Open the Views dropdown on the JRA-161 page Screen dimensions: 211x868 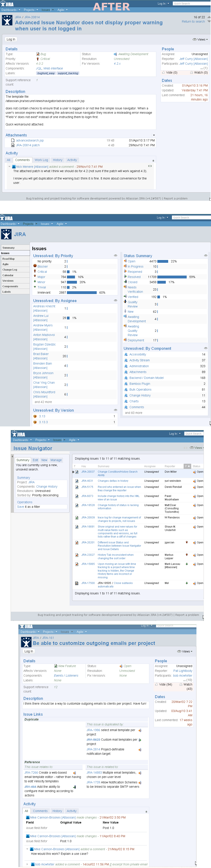click(185, 651)
